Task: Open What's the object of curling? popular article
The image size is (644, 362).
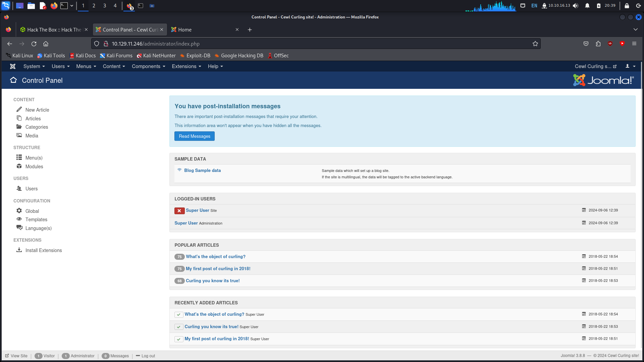Action: [x=216, y=257]
